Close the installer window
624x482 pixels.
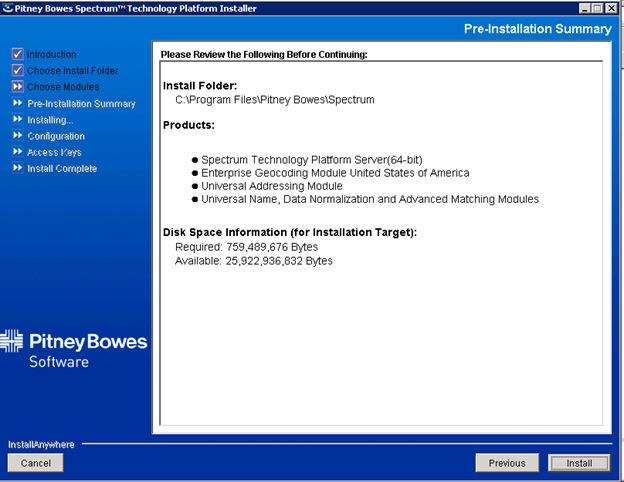point(611,8)
